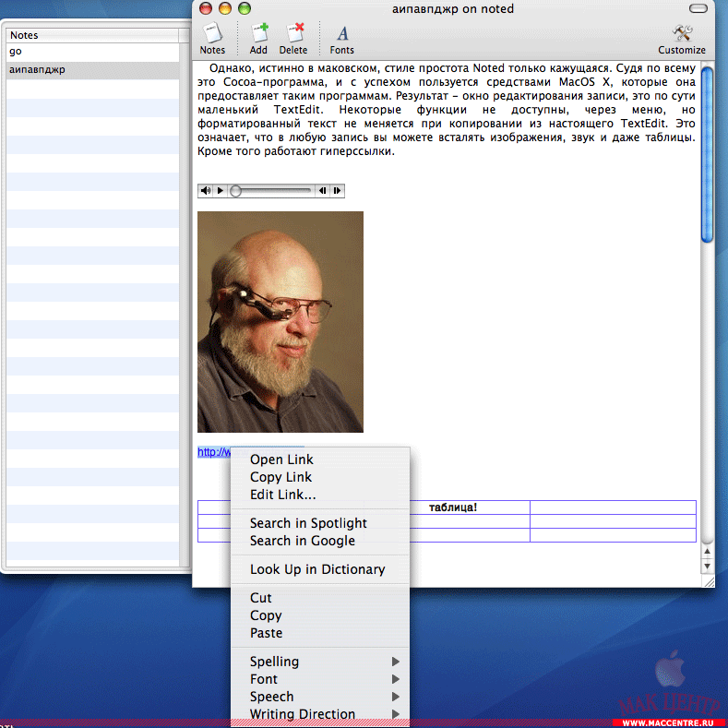728x728 pixels.
Task: Click the 'таблица!' table cell
Action: [x=453, y=507]
